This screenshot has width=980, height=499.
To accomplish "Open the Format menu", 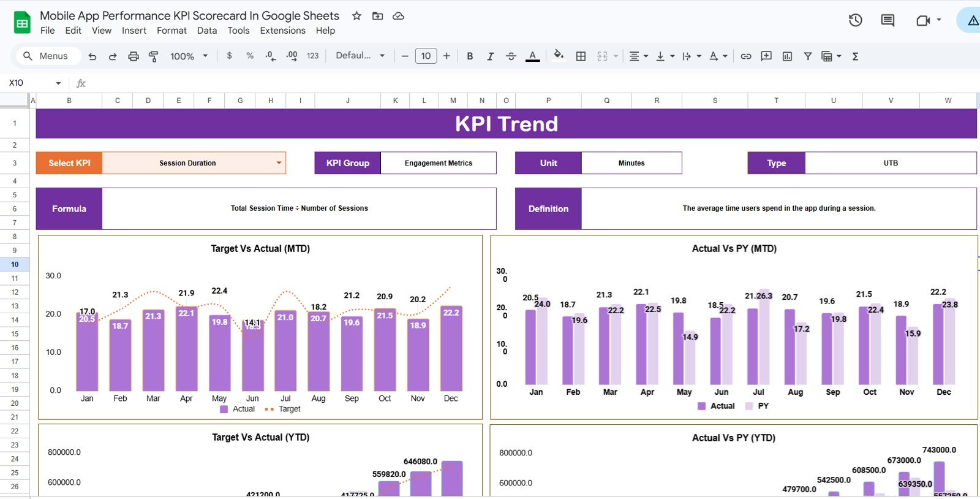I will tap(171, 31).
